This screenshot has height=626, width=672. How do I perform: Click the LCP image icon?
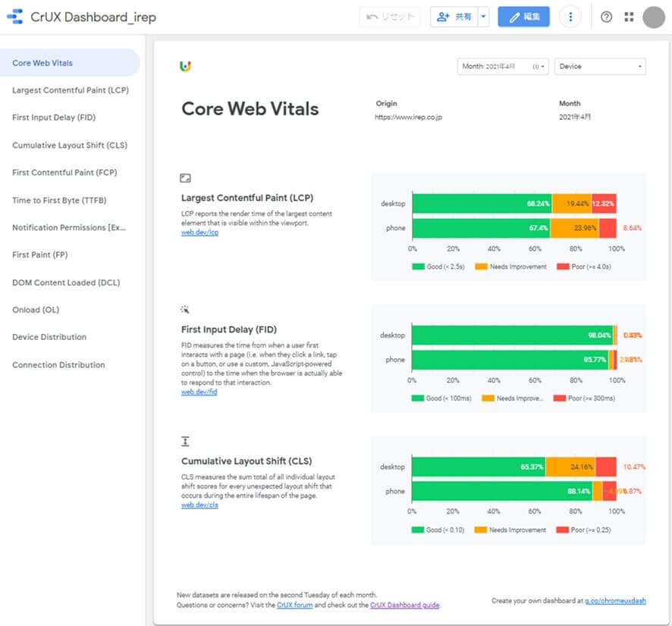click(185, 178)
